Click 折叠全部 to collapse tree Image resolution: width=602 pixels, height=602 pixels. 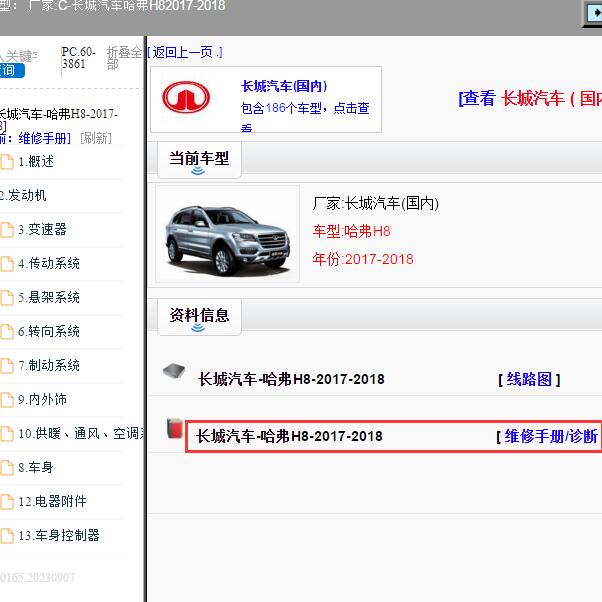tap(124, 58)
